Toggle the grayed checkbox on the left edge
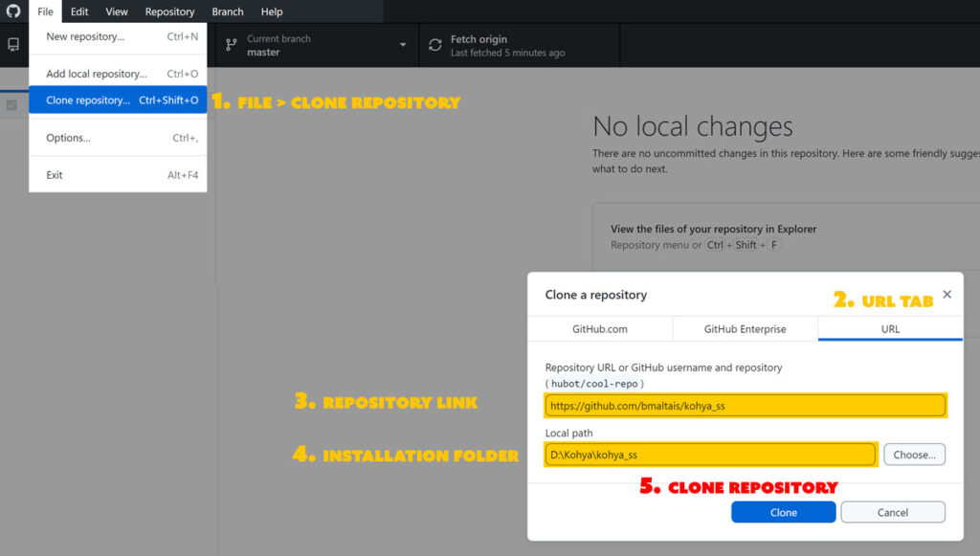Viewport: 980px width, 556px height. (11, 104)
